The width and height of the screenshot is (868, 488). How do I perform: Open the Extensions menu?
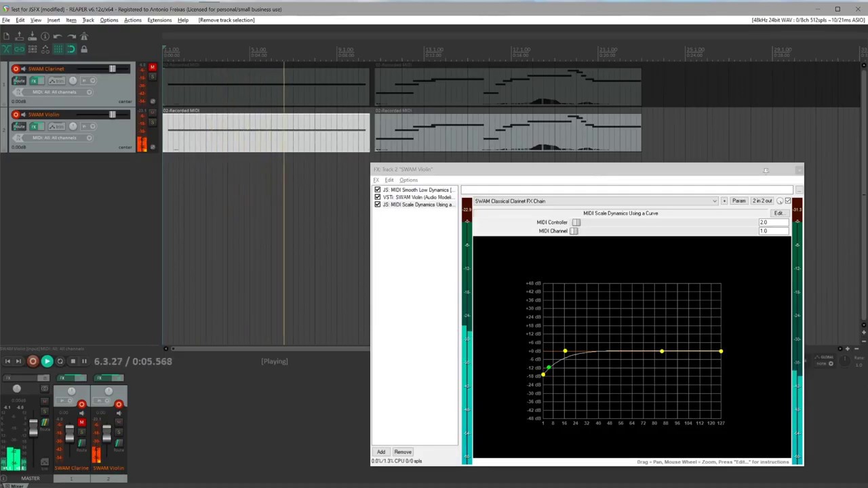click(159, 20)
